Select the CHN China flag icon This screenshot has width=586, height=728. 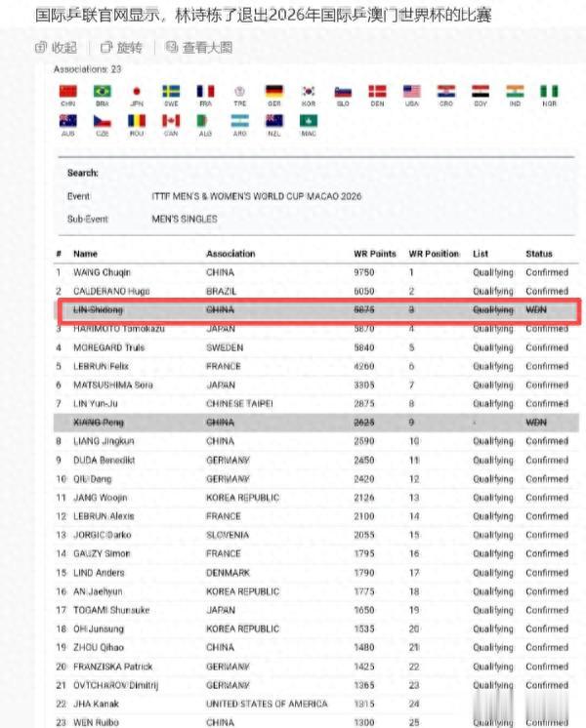(x=68, y=92)
